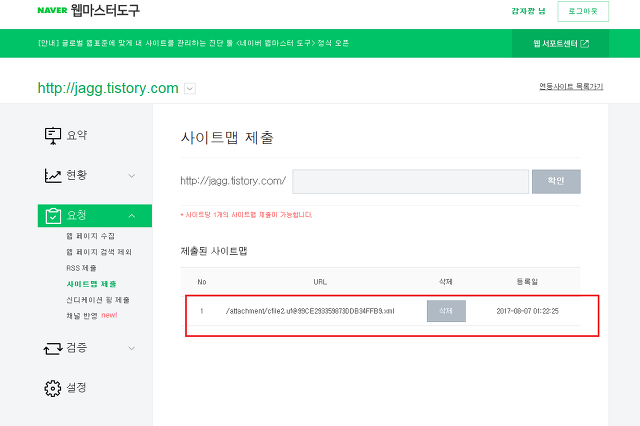Collapse the 요청 menu chevron
This screenshot has height=426, width=640.
point(131,215)
